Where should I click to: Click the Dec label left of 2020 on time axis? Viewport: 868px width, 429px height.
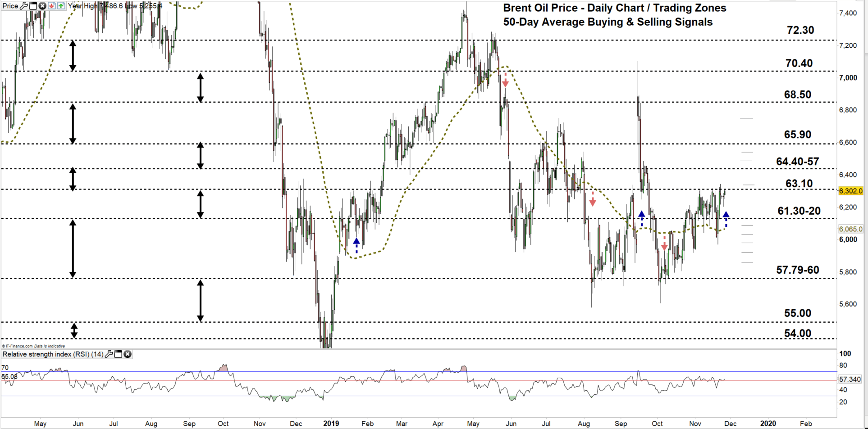[x=730, y=424]
